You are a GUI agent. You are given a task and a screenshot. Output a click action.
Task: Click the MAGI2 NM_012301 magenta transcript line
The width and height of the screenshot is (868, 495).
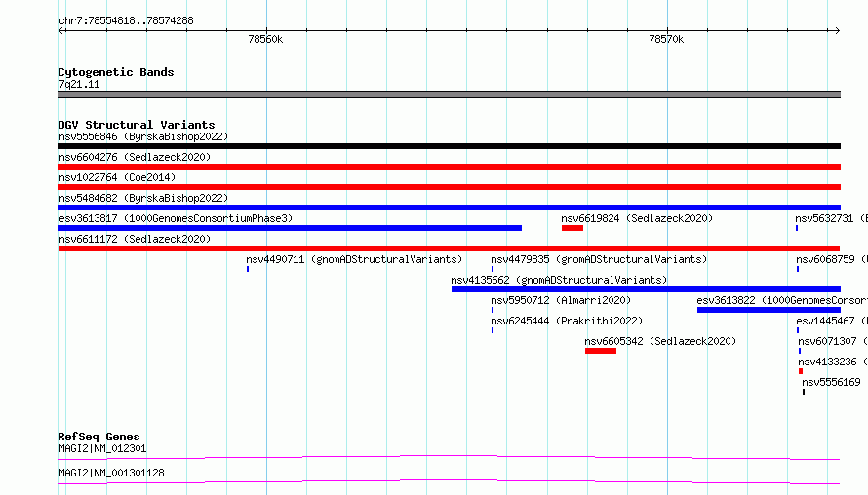click(x=449, y=457)
